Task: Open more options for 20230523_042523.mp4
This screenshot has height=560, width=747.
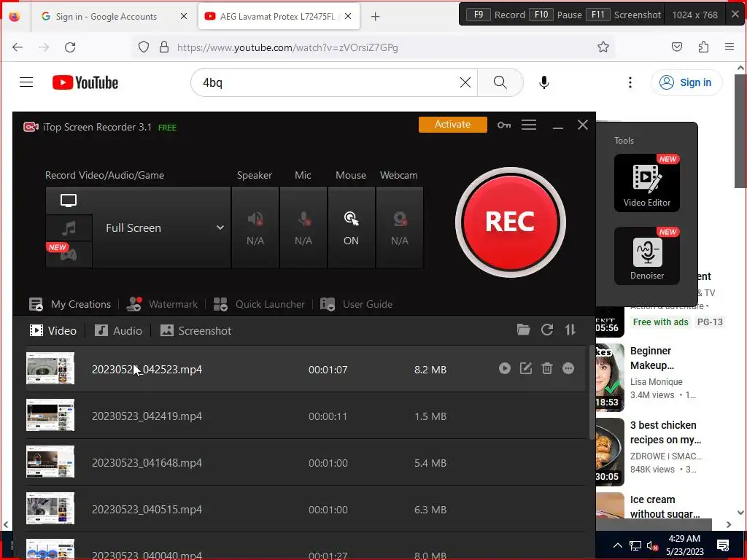Action: pyautogui.click(x=568, y=368)
